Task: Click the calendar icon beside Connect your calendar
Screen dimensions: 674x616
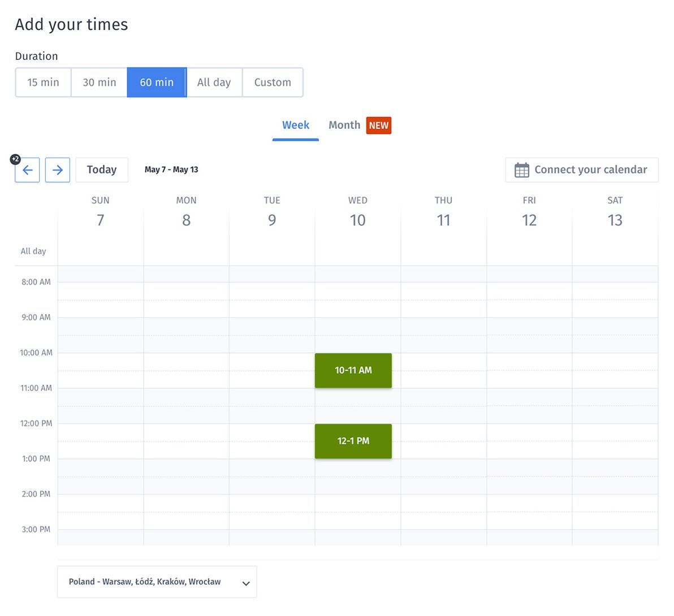Action: point(521,170)
